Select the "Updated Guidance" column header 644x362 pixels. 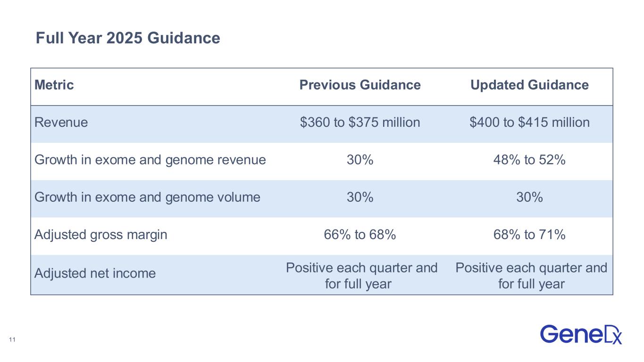pyautogui.click(x=529, y=85)
